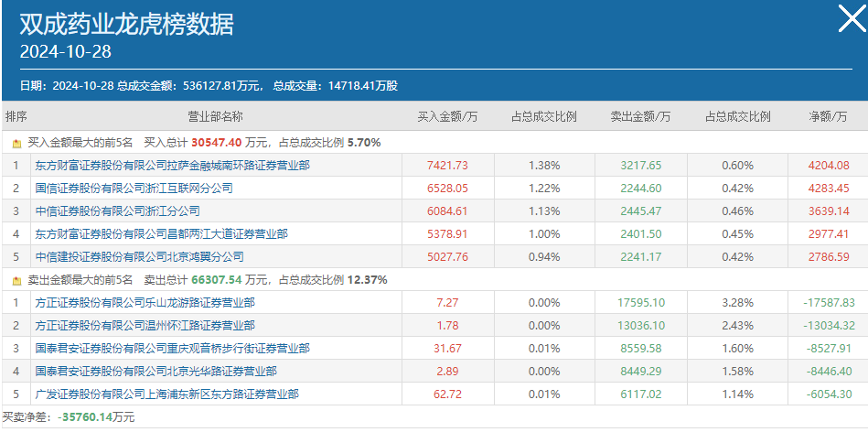Open 东方财富证券昌都两江大道证券营业部 link
This screenshot has height=432, width=868.
[161, 234]
